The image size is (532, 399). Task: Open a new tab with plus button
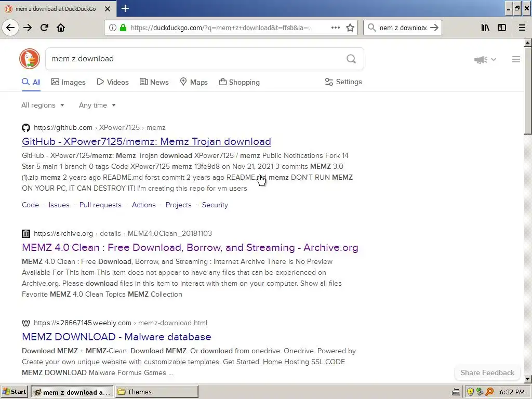click(125, 8)
